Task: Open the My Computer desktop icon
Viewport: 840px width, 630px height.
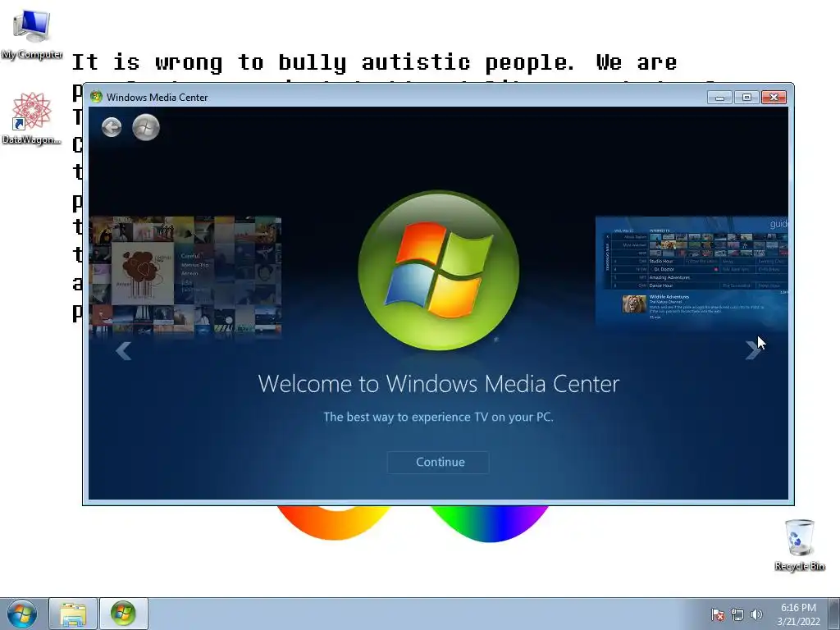Action: tap(32, 34)
